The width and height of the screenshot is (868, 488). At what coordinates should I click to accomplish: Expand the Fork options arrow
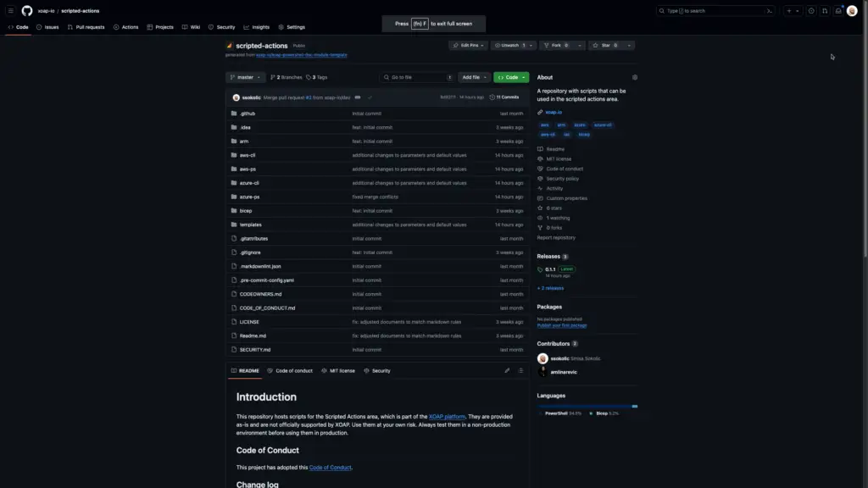coord(580,46)
